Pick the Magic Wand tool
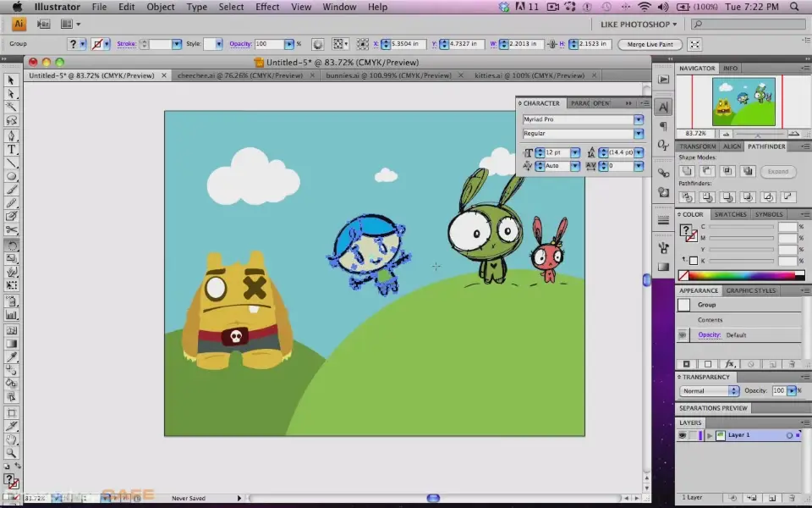 pos(11,107)
